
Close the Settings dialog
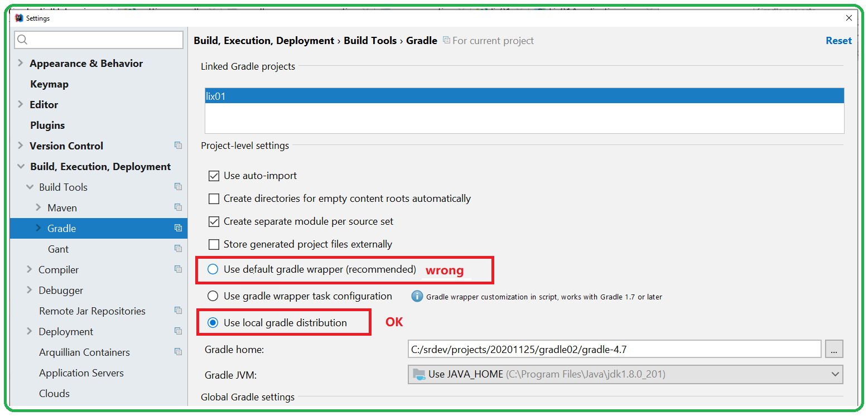tap(849, 18)
